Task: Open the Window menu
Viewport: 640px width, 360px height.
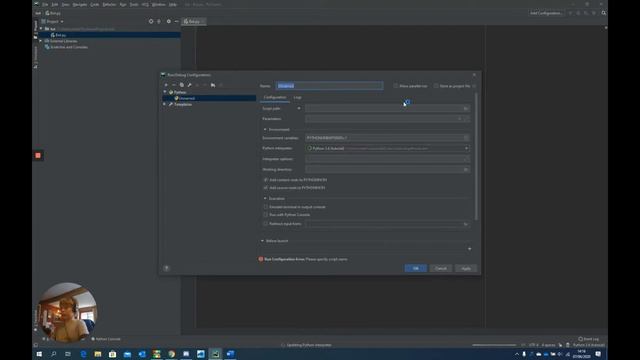Action: 158,4
